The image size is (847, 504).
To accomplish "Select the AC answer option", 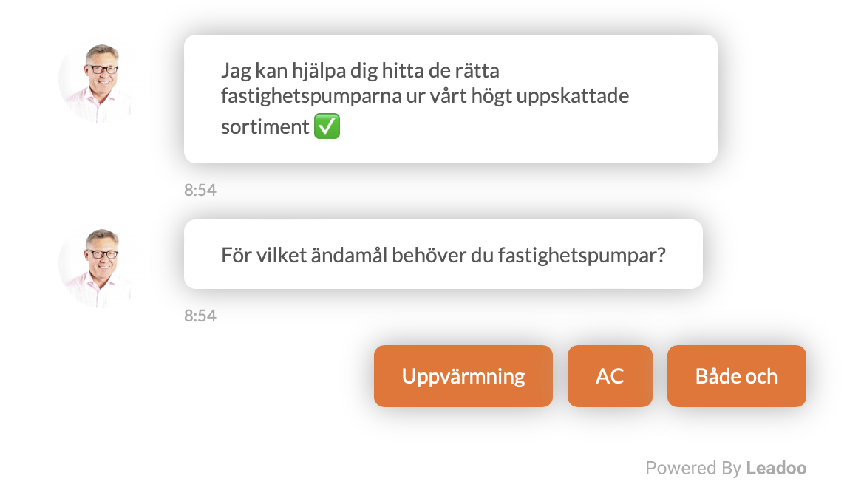I will click(x=610, y=376).
